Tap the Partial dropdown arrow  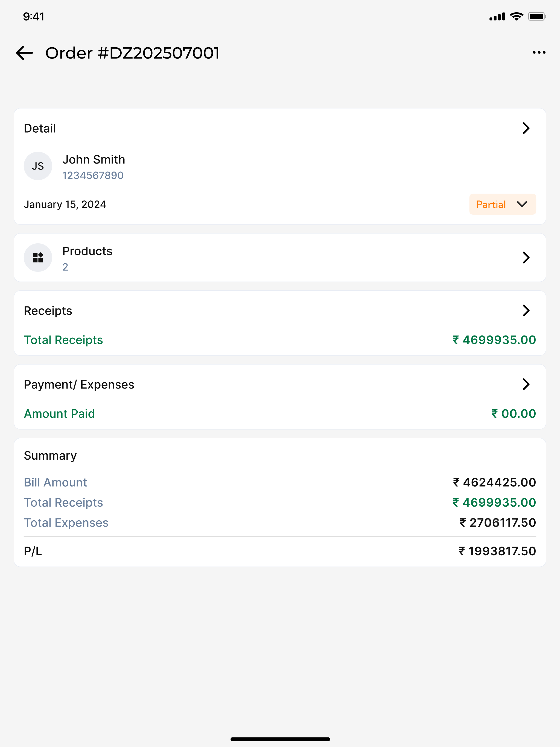point(522,204)
